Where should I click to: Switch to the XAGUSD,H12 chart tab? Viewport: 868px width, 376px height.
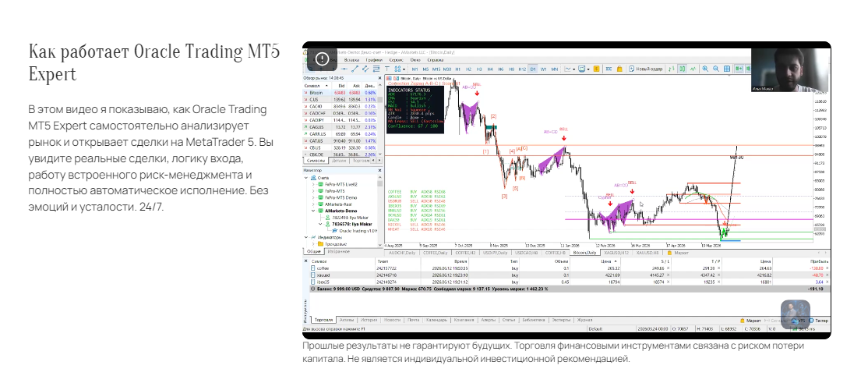pos(616,253)
